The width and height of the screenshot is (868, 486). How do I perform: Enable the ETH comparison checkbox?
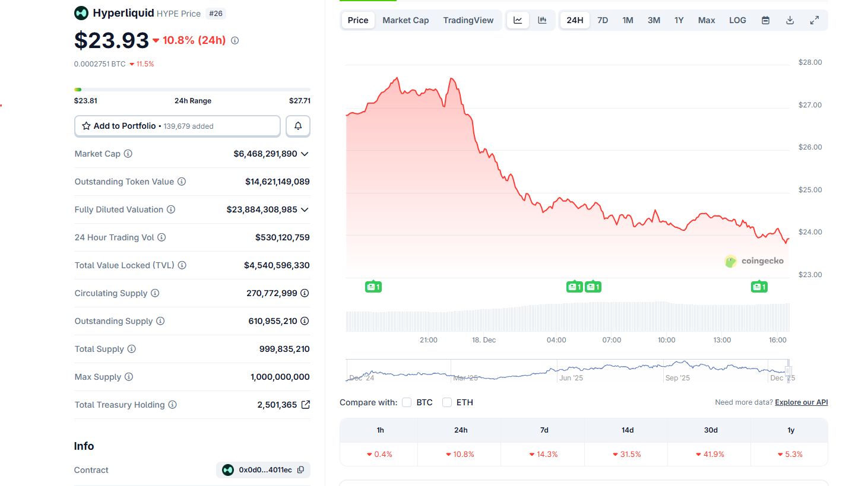[447, 402]
